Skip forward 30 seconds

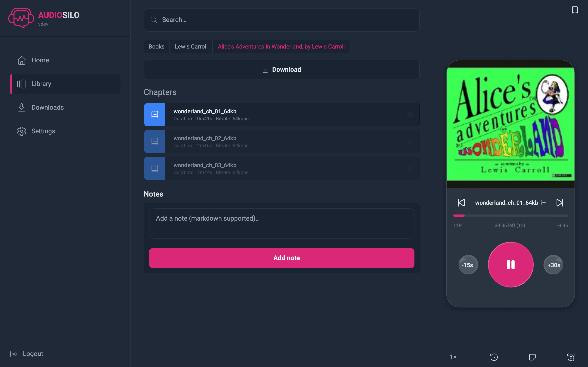553,265
